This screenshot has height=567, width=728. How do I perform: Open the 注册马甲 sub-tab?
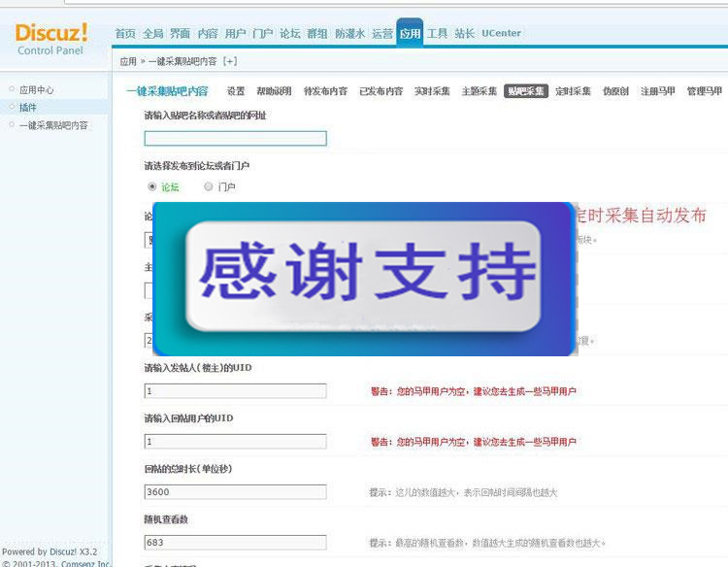tap(658, 91)
